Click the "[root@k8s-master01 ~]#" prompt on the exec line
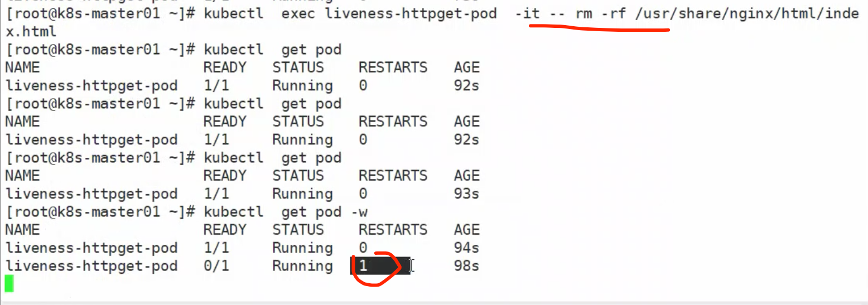The width and height of the screenshot is (868, 305). (100, 13)
